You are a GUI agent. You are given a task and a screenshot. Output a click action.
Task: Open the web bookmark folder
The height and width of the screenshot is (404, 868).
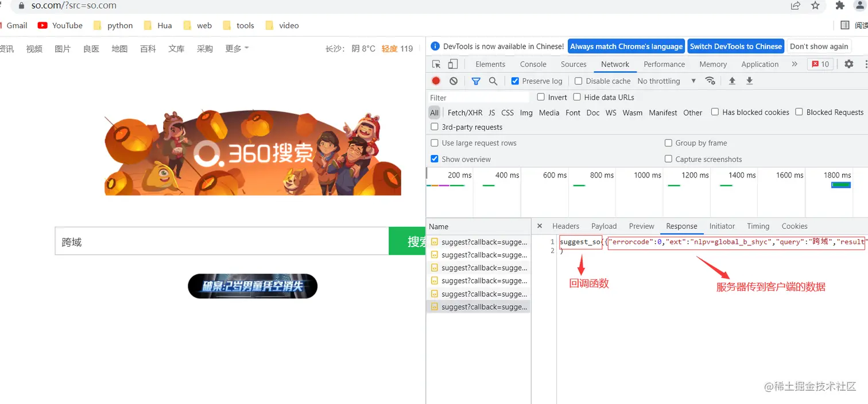click(197, 25)
